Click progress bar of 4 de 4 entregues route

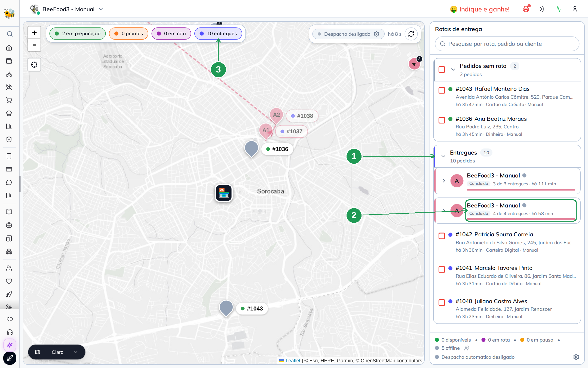521,219
